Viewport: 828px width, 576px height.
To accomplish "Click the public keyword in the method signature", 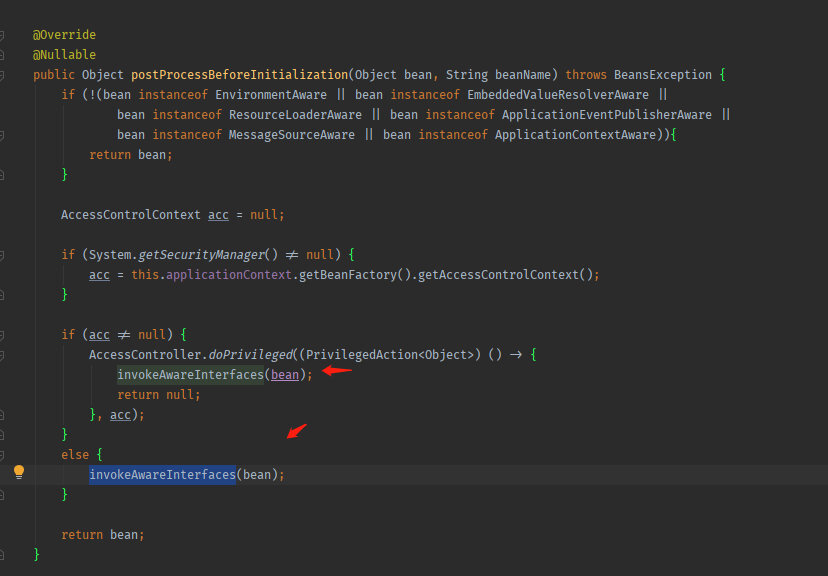I will [x=54, y=75].
